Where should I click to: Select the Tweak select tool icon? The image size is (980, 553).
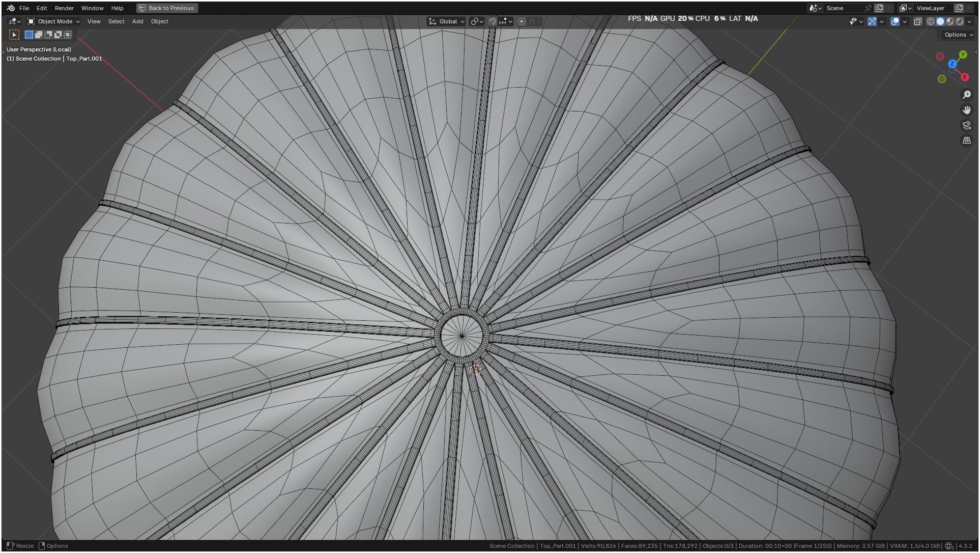14,35
